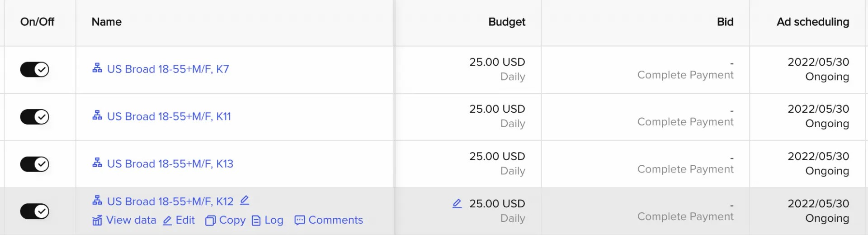The height and width of the screenshot is (235, 868).
Task: Click ad group icon beside K13 name
Action: tap(97, 163)
